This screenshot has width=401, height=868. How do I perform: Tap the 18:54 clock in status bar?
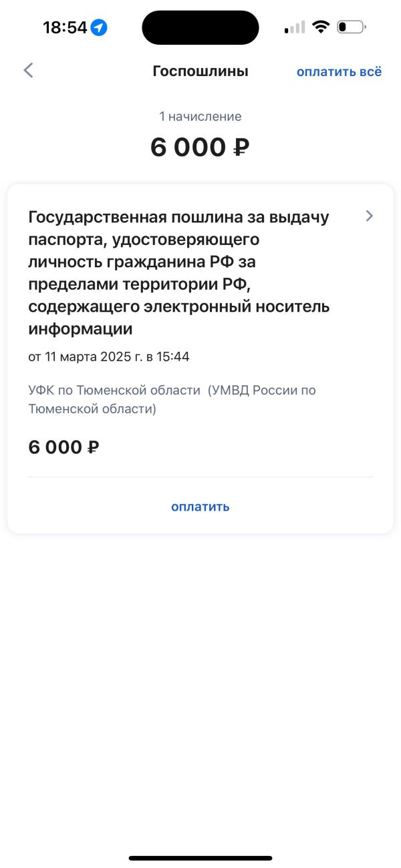pyautogui.click(x=65, y=27)
